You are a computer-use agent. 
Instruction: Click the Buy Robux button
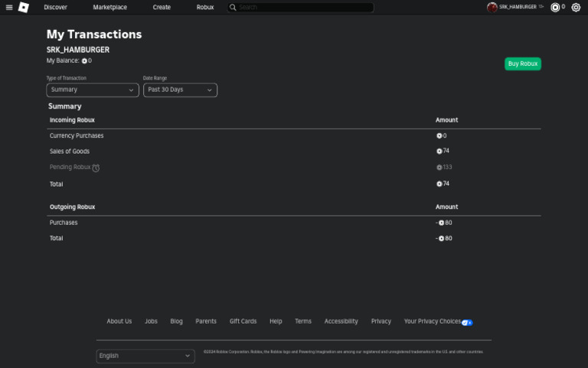(523, 64)
